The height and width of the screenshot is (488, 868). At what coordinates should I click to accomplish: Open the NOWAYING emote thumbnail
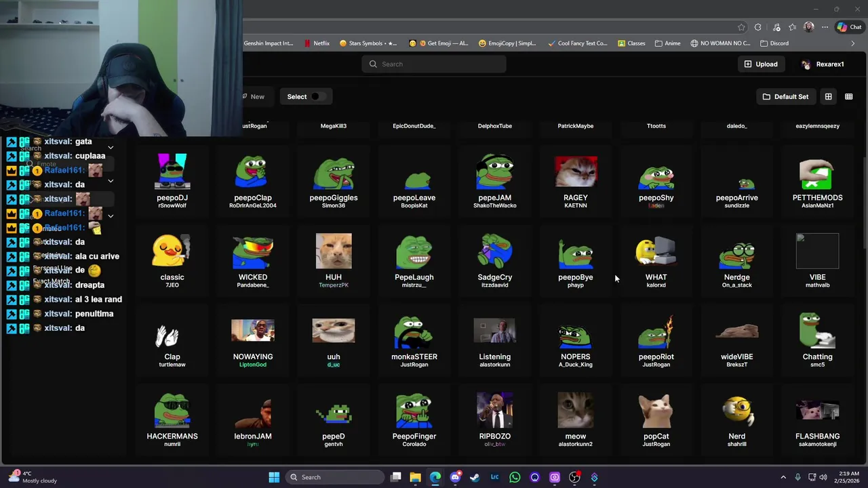click(x=253, y=331)
